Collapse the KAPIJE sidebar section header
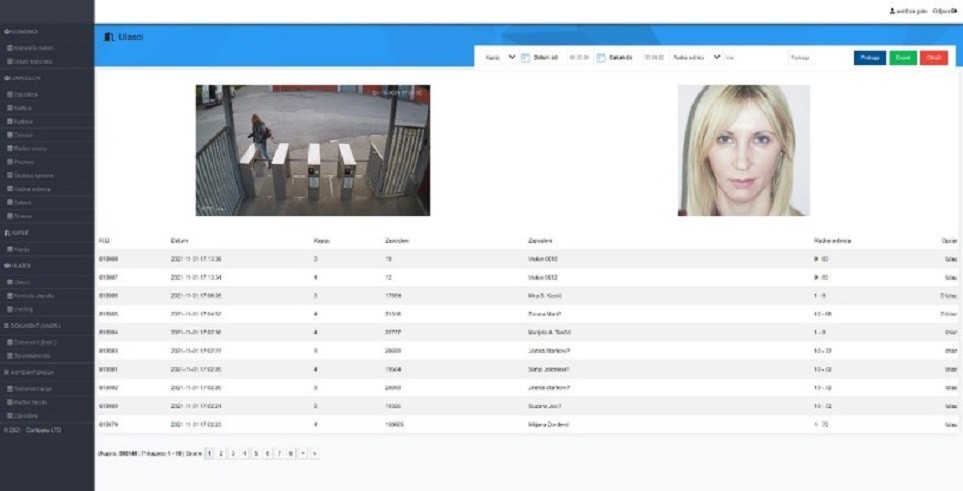 (x=17, y=233)
